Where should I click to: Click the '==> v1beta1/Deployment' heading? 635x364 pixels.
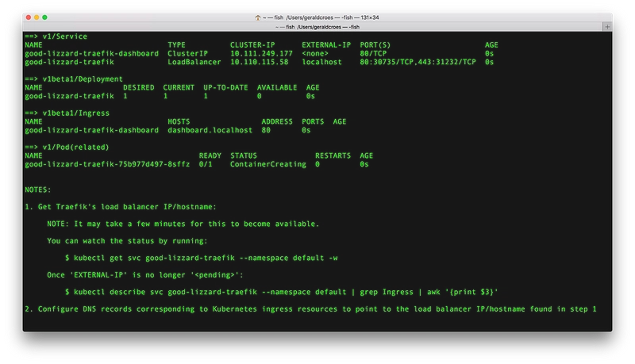tap(74, 79)
